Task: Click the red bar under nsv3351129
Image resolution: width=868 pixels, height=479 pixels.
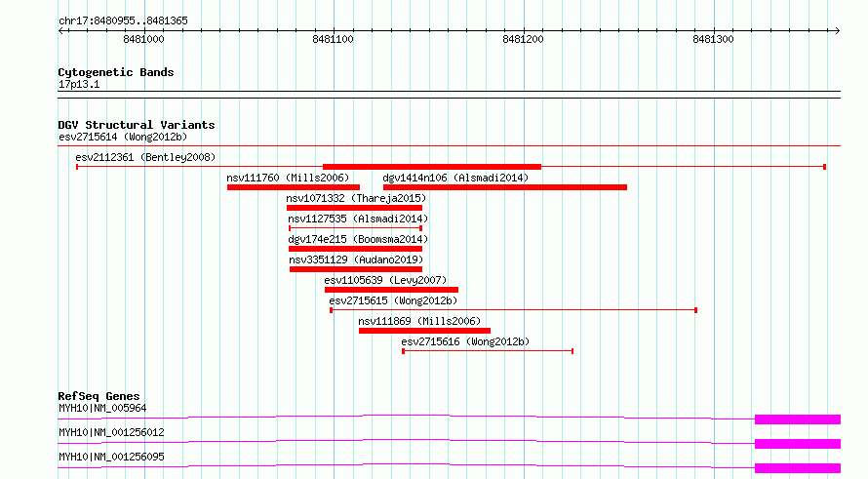Action: [x=356, y=269]
